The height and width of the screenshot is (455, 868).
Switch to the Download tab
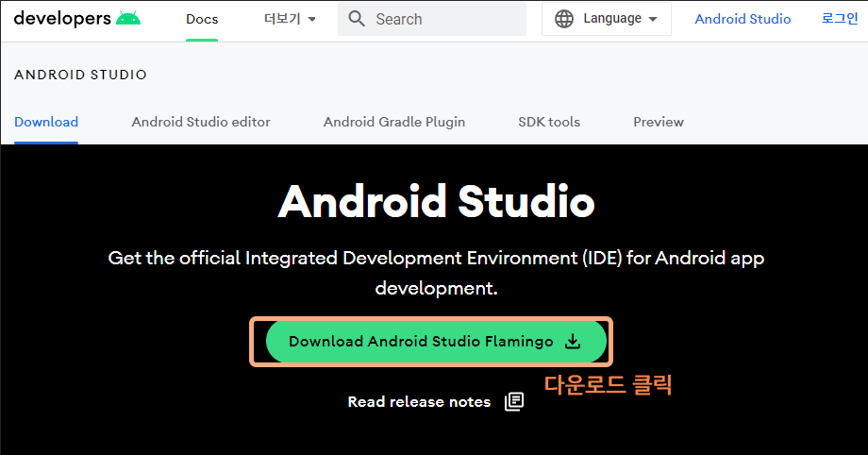tap(46, 122)
